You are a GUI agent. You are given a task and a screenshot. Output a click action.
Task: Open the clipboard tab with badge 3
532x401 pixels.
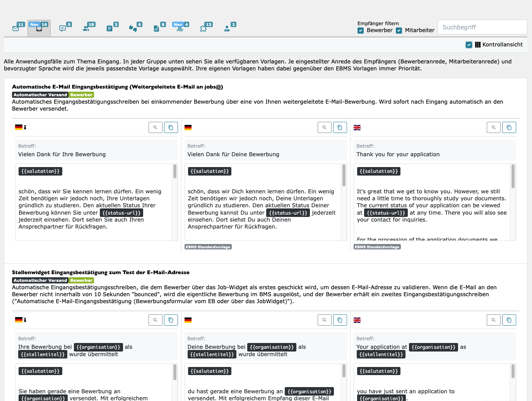pyautogui.click(x=110, y=28)
